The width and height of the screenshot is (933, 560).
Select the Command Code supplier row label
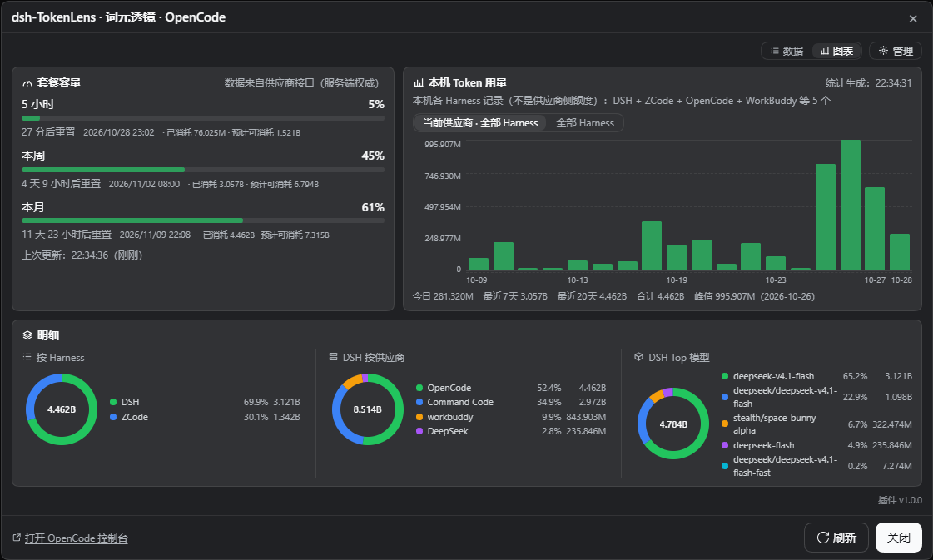(x=460, y=402)
